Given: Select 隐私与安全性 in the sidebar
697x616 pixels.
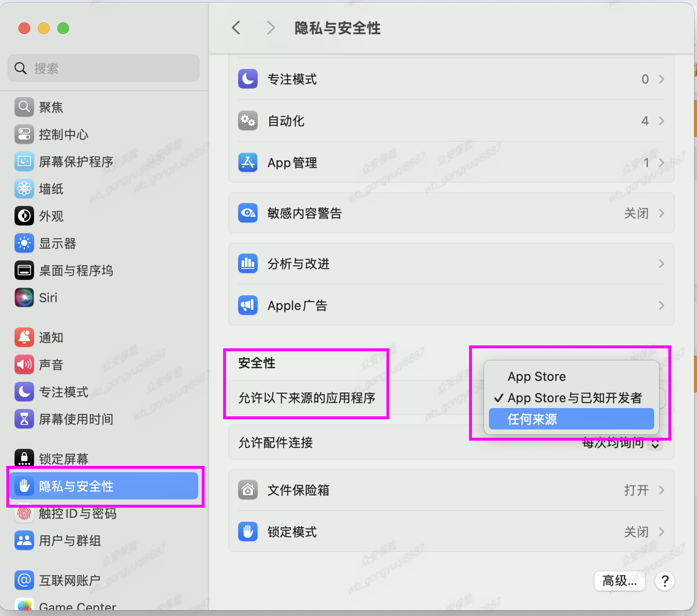Looking at the screenshot, I should (x=104, y=486).
